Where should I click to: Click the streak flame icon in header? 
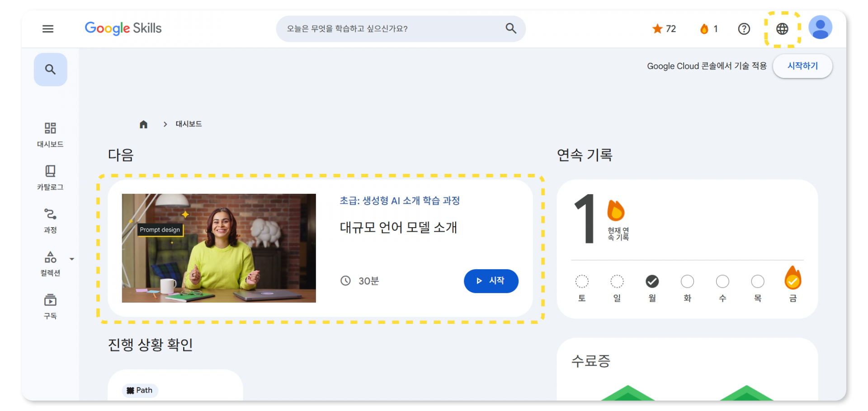pos(704,29)
